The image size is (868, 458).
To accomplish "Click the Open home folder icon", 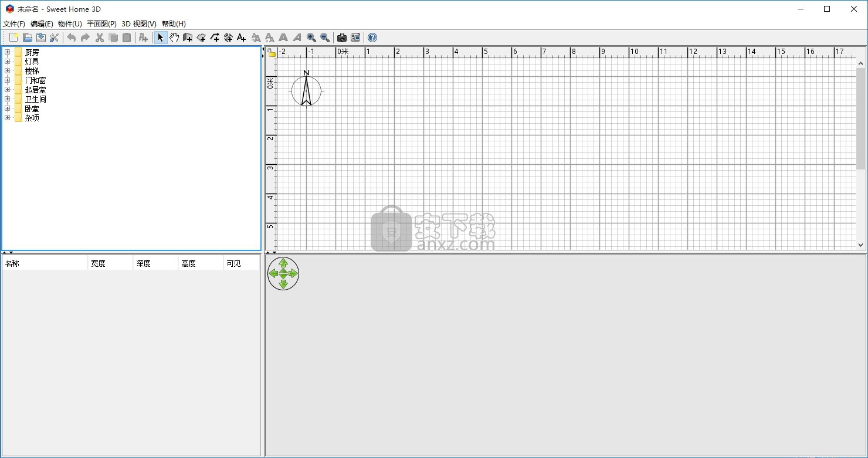I will coord(27,38).
